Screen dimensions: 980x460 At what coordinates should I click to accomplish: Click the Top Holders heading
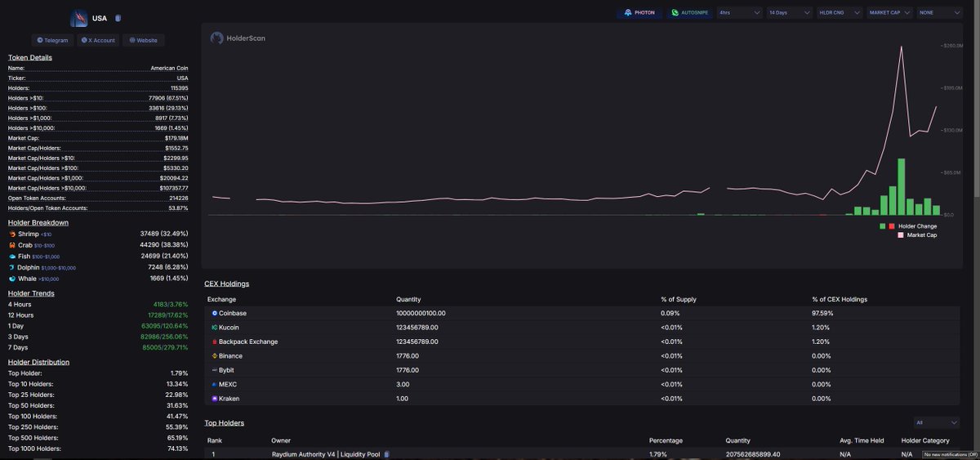click(x=225, y=422)
